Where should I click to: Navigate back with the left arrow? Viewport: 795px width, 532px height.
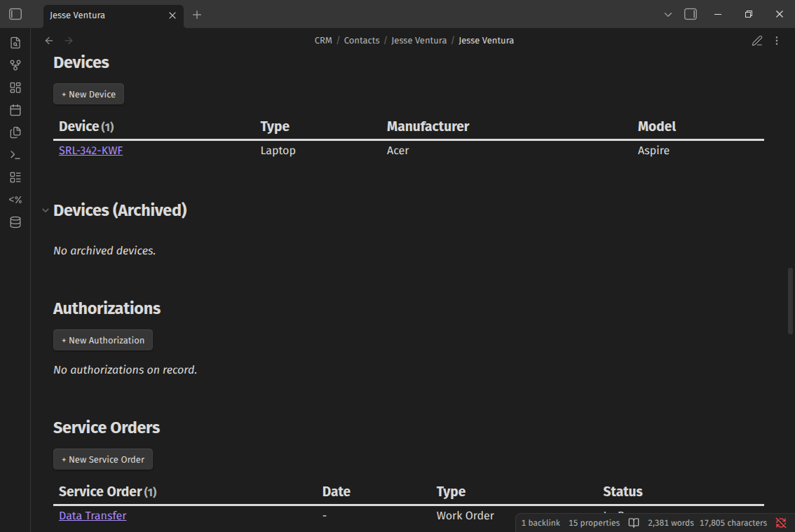tap(48, 41)
